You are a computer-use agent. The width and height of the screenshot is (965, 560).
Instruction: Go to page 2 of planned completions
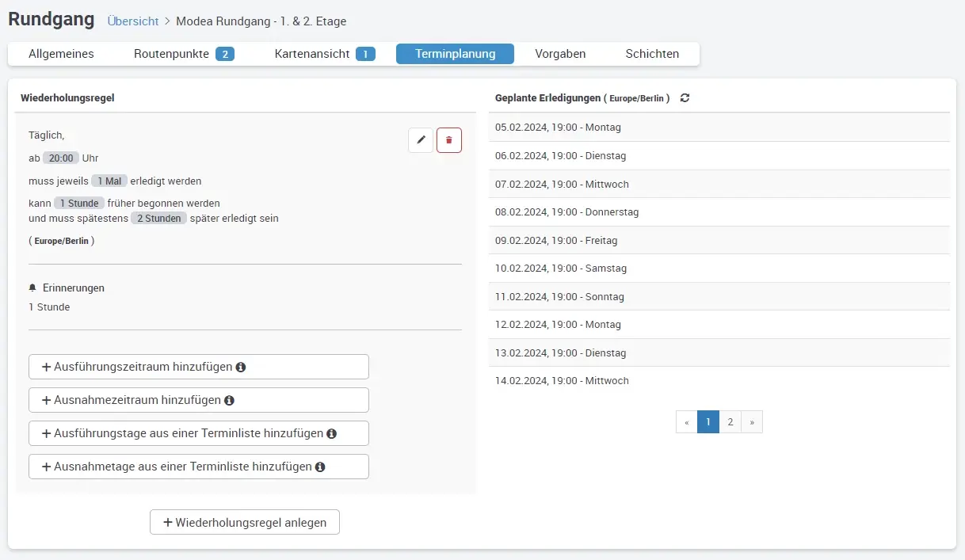coord(730,422)
